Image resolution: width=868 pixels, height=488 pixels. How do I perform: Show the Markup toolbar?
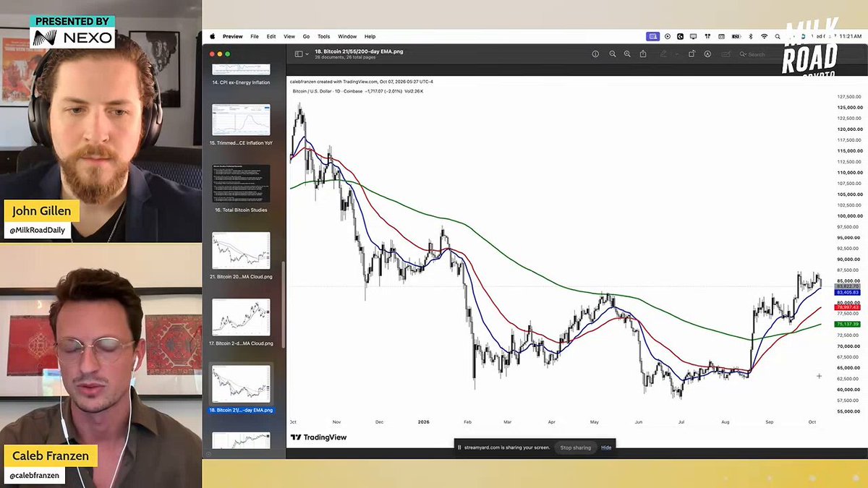[x=707, y=53]
